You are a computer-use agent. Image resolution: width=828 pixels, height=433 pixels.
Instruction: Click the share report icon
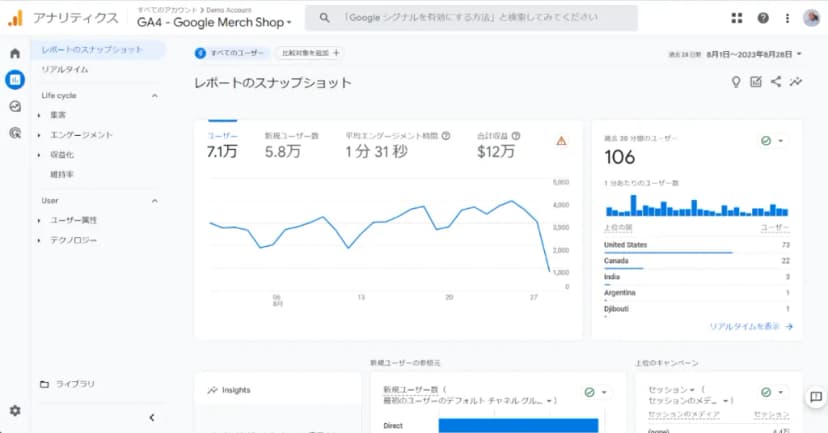pyautogui.click(x=776, y=81)
